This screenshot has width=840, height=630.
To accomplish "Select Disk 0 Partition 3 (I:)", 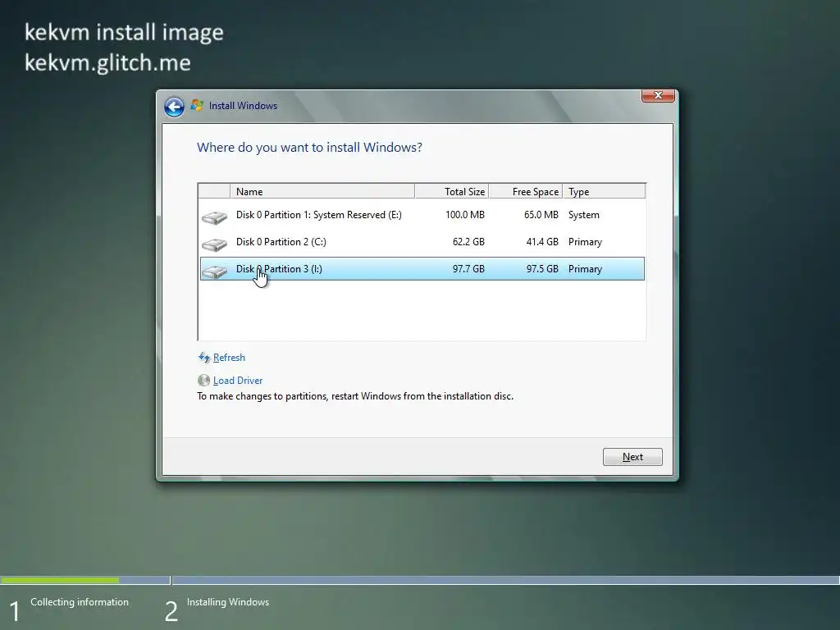I will pos(422,269).
